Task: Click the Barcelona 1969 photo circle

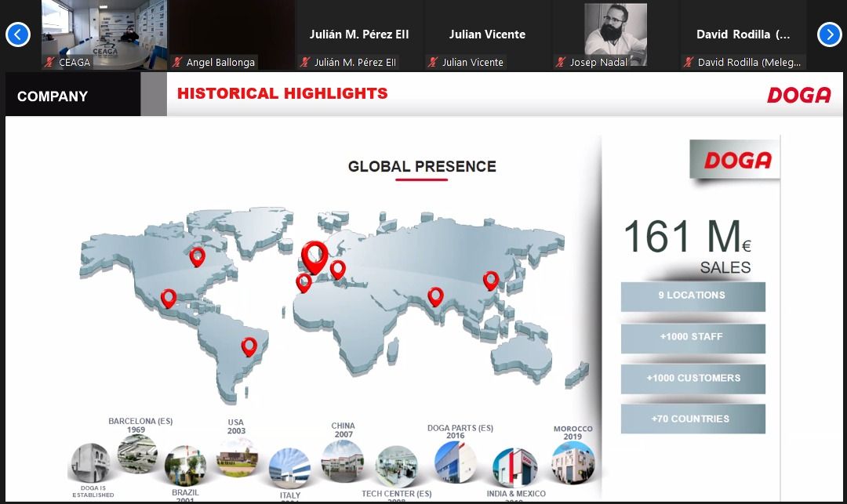Action: point(138,455)
